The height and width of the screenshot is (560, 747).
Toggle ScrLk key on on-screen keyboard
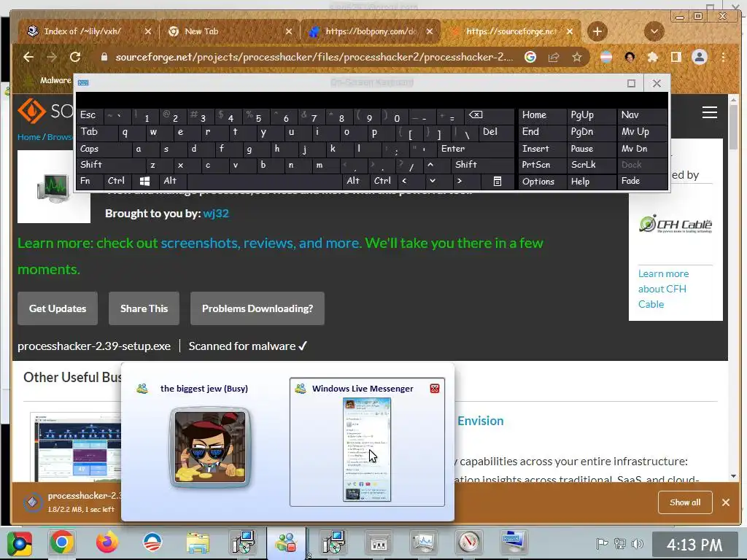591,165
